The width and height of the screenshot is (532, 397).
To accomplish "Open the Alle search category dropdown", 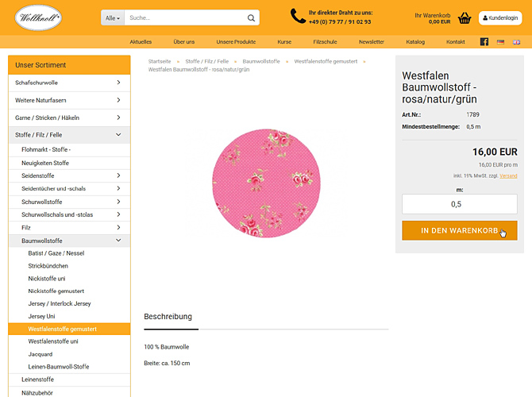I will point(113,18).
